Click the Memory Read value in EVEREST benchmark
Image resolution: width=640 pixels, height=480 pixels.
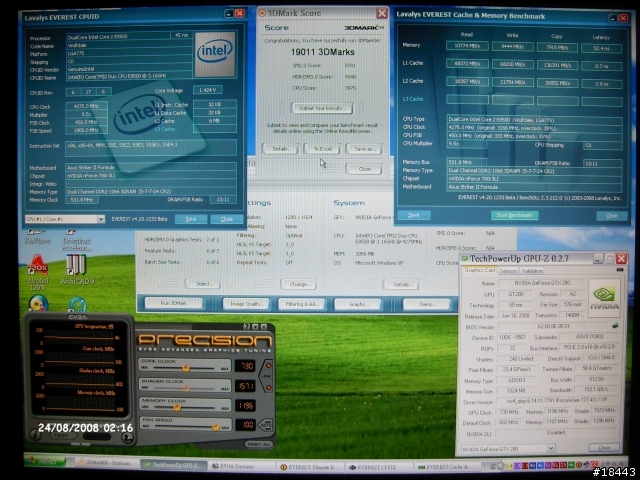coord(467,46)
